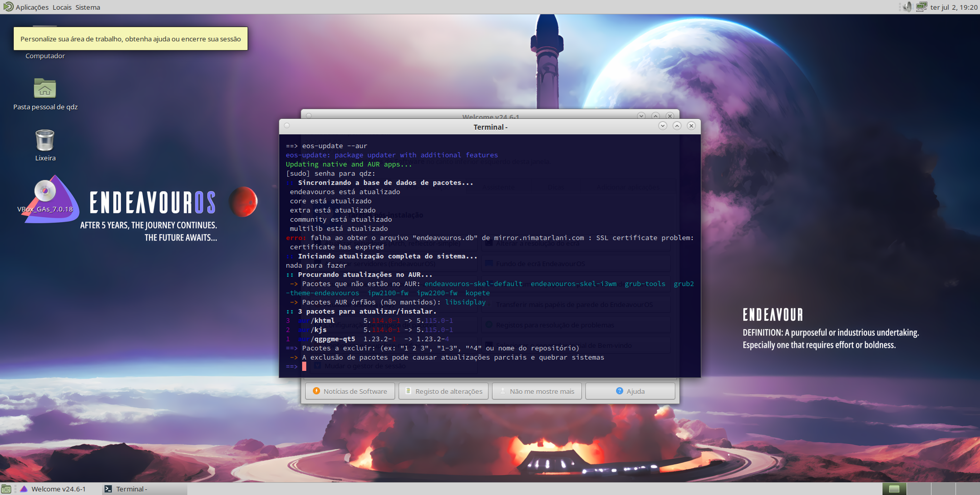Click the terminal input prompt cursor
The image size is (980, 495).
tap(304, 366)
